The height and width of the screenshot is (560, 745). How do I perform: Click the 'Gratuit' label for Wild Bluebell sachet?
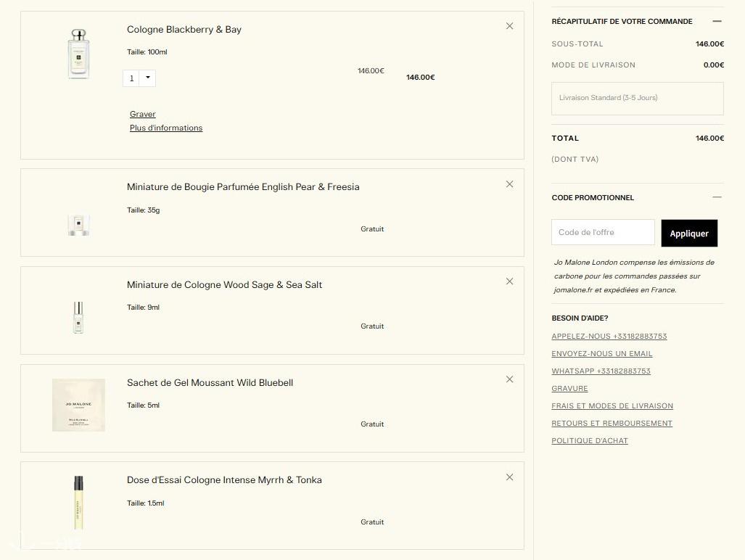point(372,424)
